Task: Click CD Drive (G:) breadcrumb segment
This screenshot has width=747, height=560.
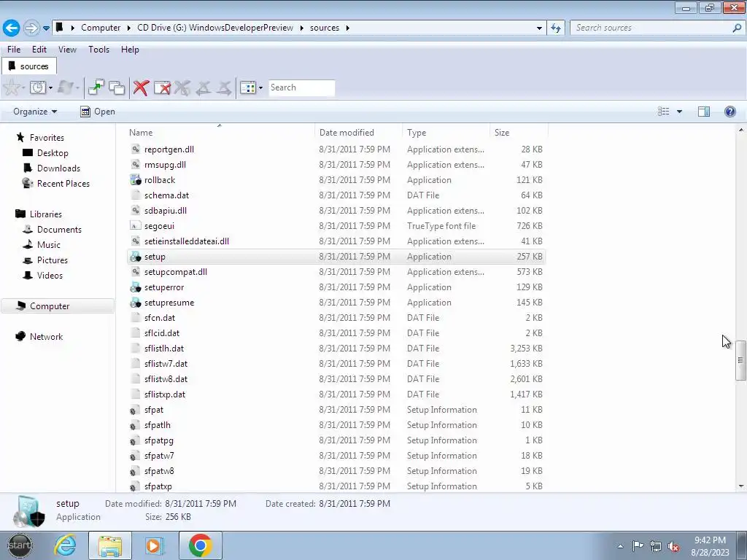Action: (215, 28)
